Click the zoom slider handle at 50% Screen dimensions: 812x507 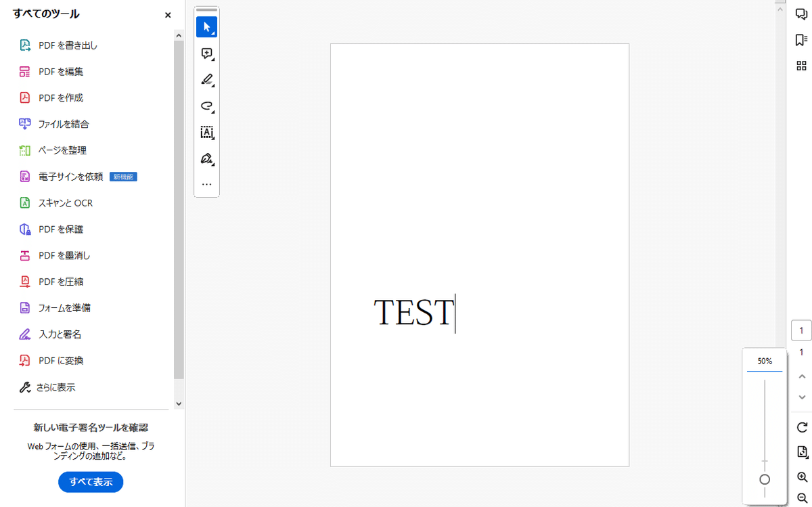pyautogui.click(x=764, y=479)
